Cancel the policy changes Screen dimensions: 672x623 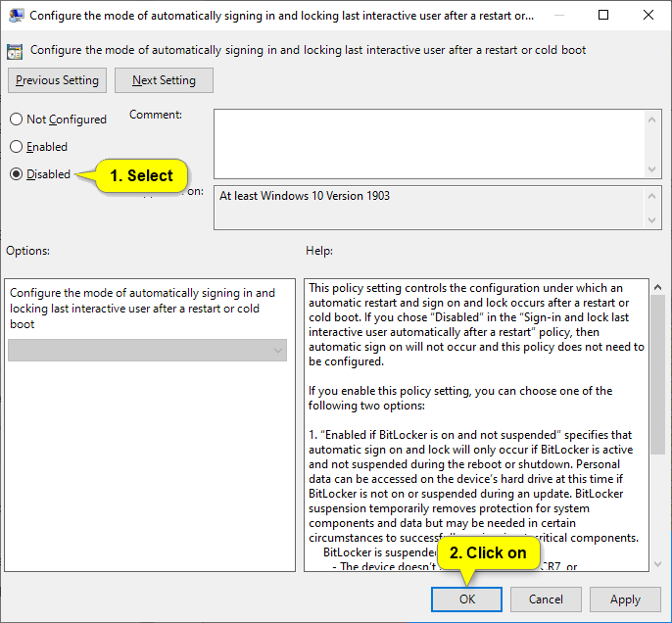(x=546, y=599)
